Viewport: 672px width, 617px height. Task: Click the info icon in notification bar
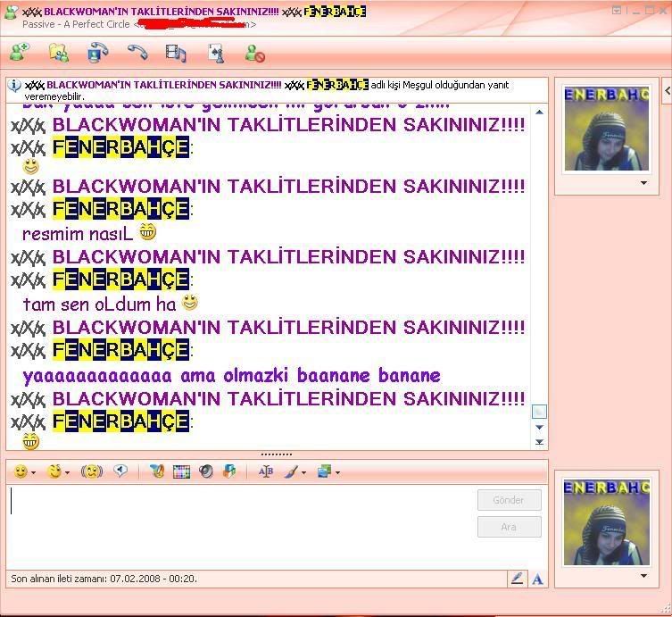pyautogui.click(x=14, y=86)
